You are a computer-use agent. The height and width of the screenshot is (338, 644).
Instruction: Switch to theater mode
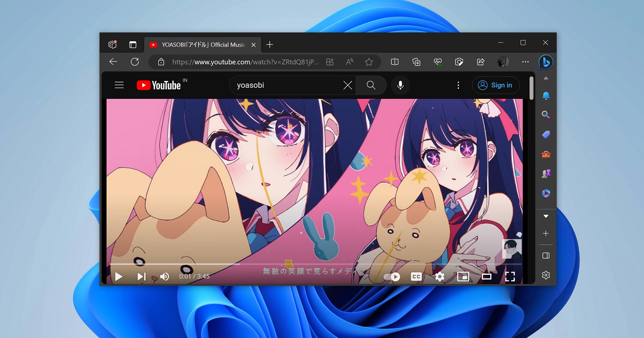point(487,277)
